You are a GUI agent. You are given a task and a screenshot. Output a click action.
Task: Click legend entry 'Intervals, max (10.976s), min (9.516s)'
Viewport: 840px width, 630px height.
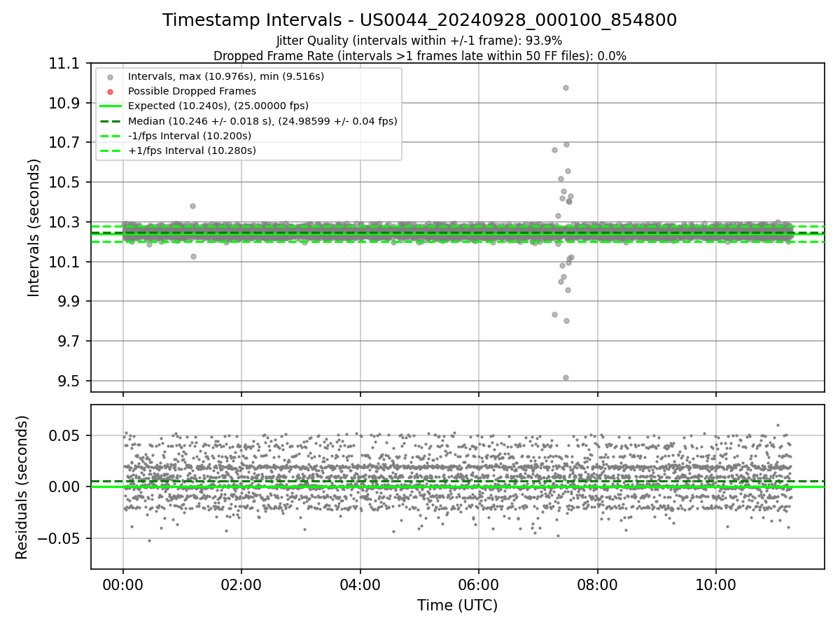click(225, 76)
